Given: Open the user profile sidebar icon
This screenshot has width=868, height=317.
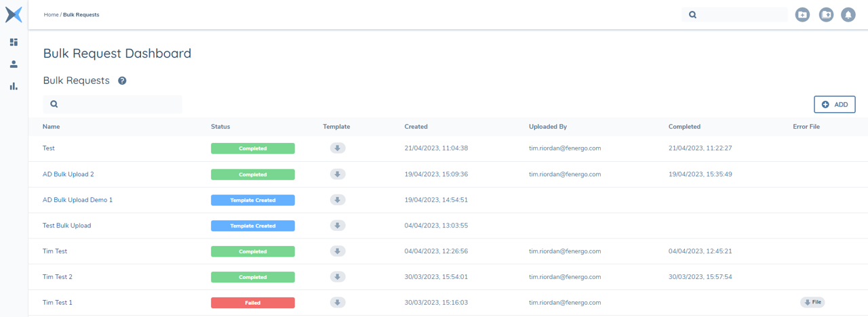Looking at the screenshot, I should point(14,64).
